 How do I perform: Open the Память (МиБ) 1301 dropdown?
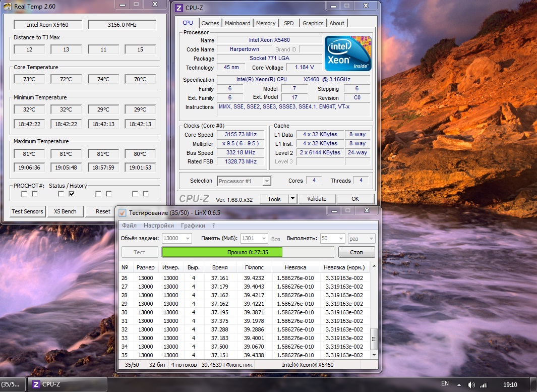pyautogui.click(x=264, y=239)
